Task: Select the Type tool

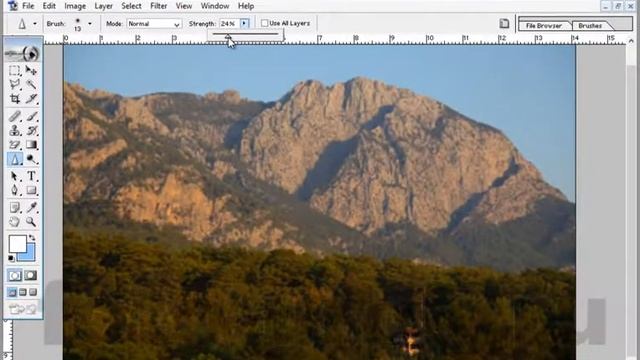Action: [x=31, y=176]
